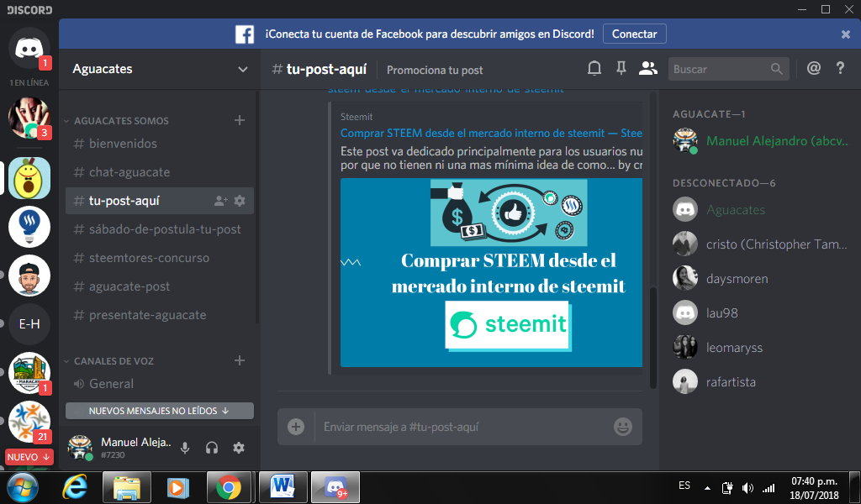Open the E-H server icon

29,324
